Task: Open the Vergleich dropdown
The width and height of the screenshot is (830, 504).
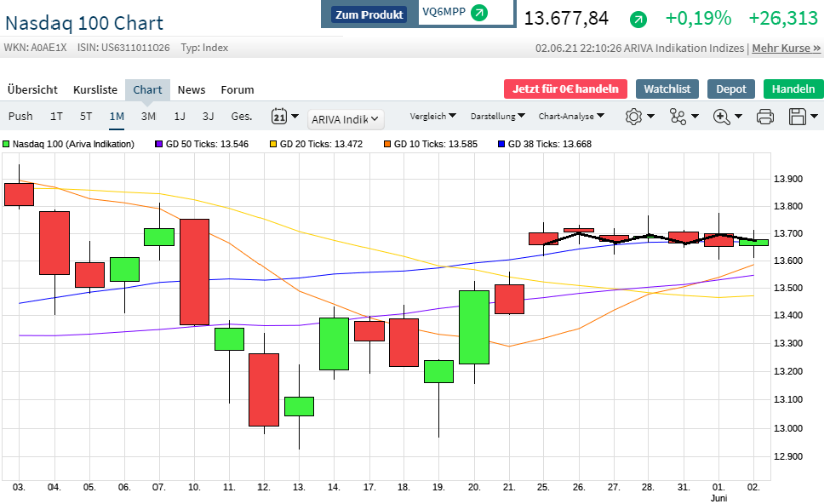Action: [432, 116]
